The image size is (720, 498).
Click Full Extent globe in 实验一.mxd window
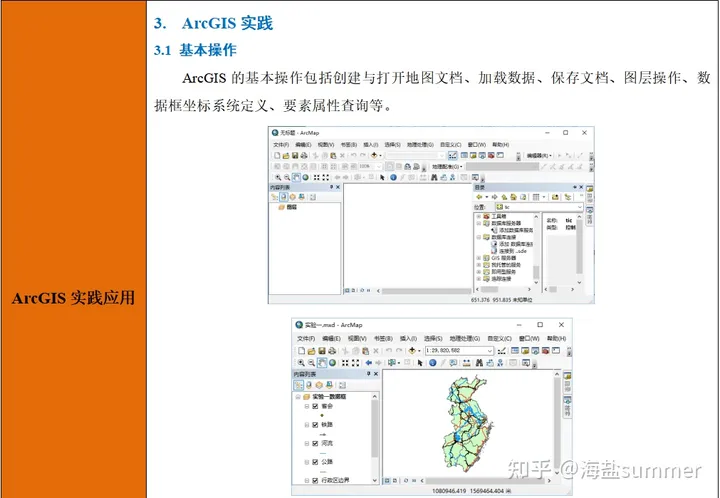click(332, 363)
